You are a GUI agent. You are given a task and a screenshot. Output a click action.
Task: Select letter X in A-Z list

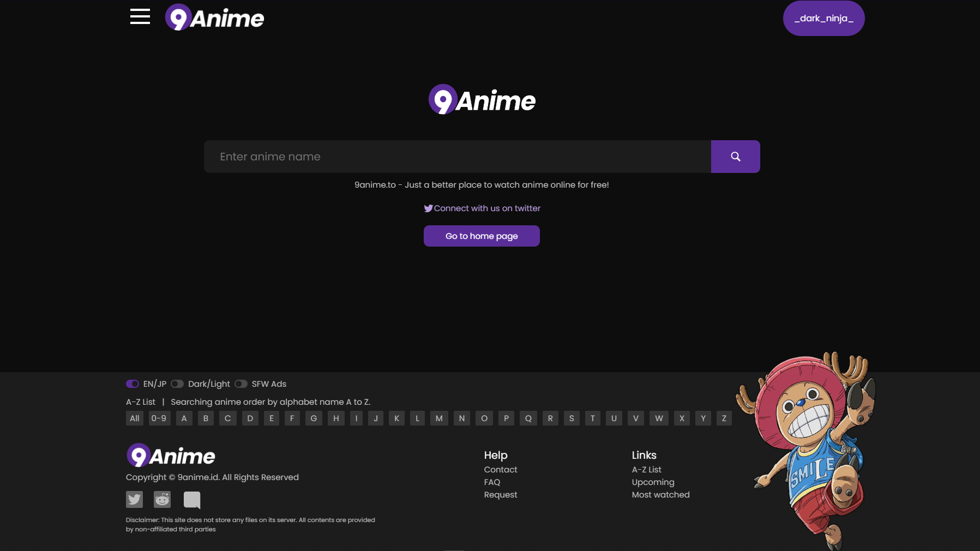point(682,418)
